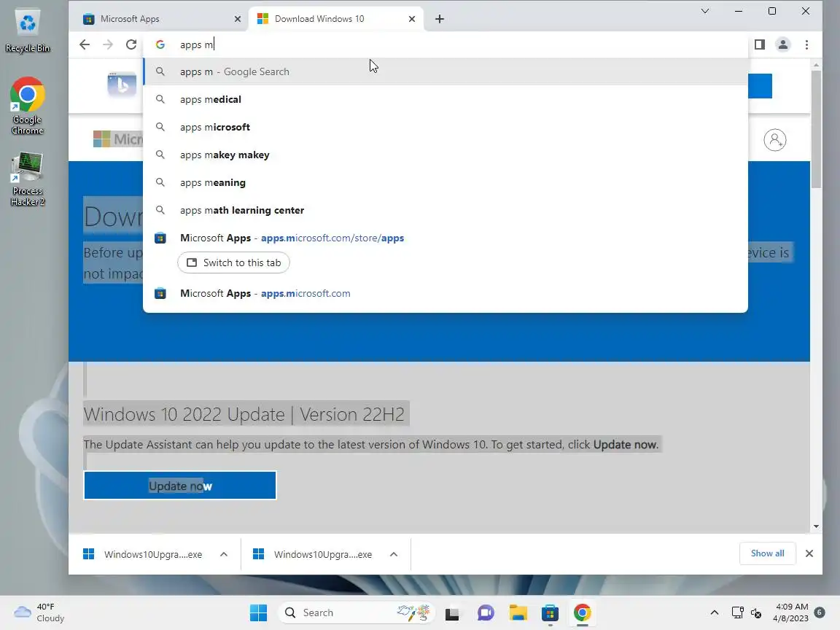Click the Microsoft account sign-in icon
The height and width of the screenshot is (630, 840).
774,140
